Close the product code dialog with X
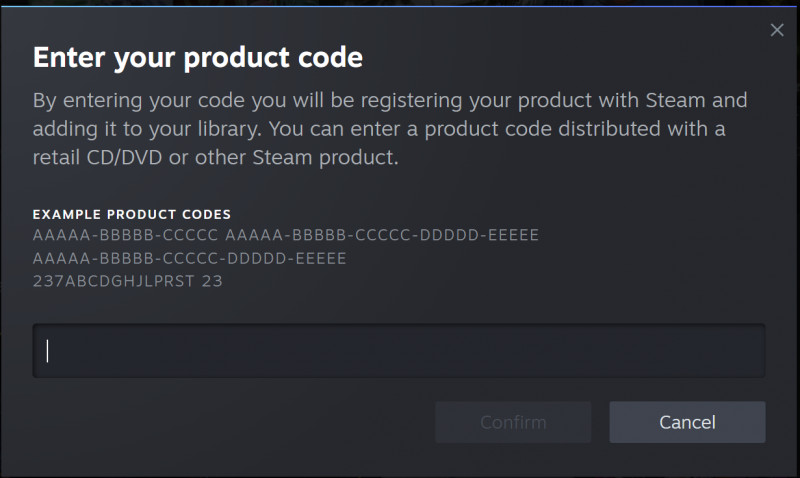This screenshot has height=478, width=800. 777,30
